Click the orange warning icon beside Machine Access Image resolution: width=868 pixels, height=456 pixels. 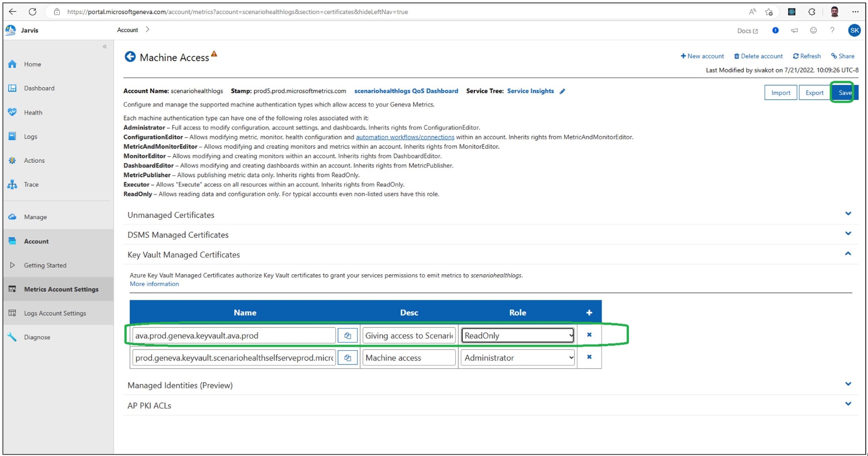coord(214,54)
